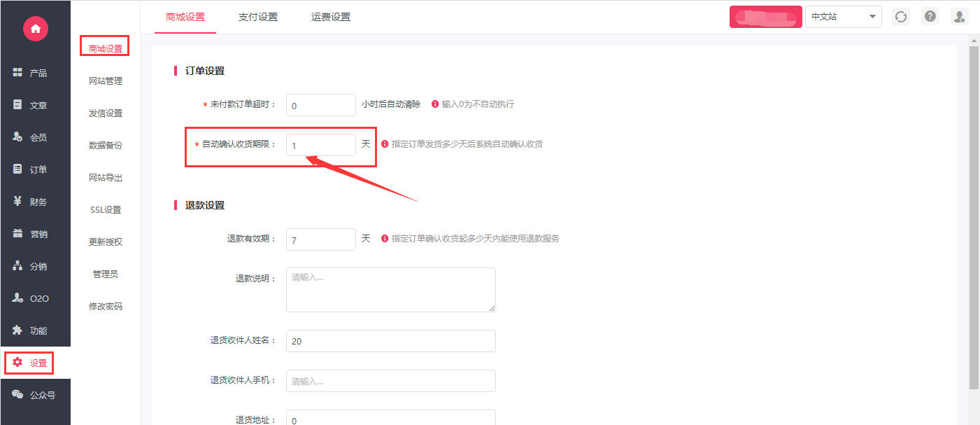Image resolution: width=980 pixels, height=425 pixels.
Task: Focus the 退款有效期 input field
Action: (x=321, y=239)
